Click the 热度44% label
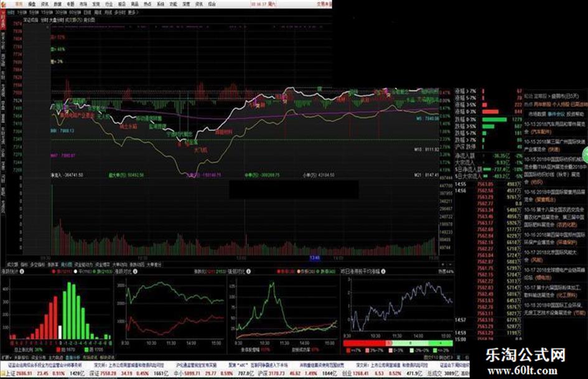Viewport: 588px width, 379px height. tap(446, 271)
